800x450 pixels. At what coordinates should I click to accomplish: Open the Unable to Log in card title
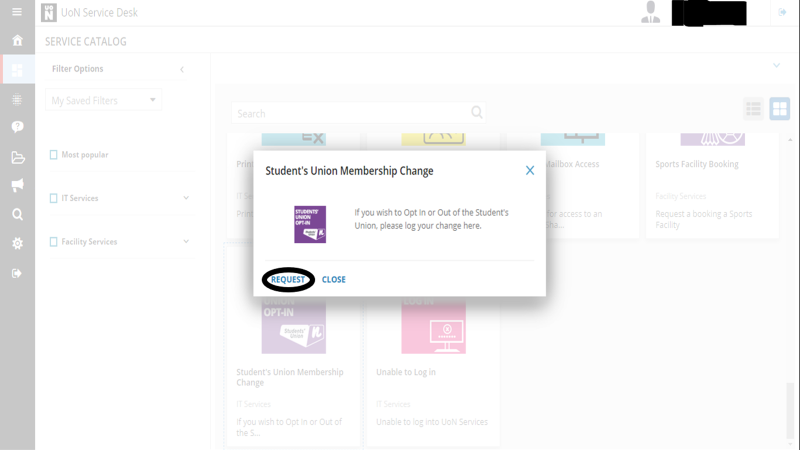406,372
